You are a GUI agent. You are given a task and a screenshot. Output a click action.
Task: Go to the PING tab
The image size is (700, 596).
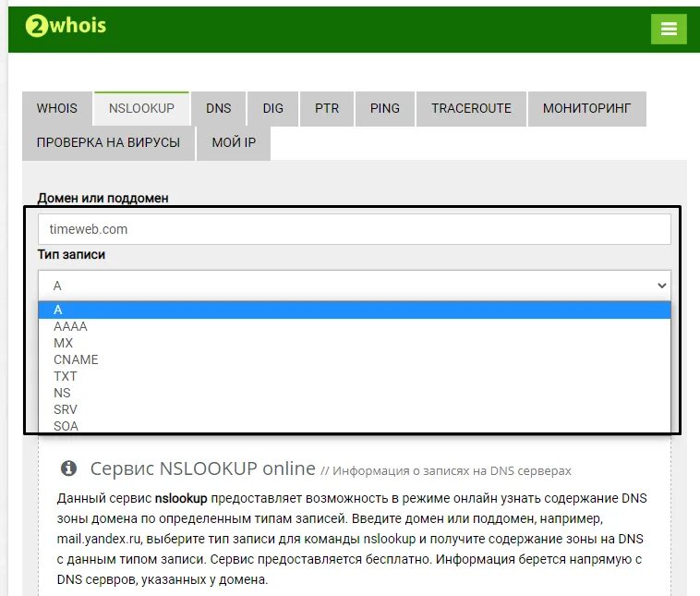[x=385, y=108]
